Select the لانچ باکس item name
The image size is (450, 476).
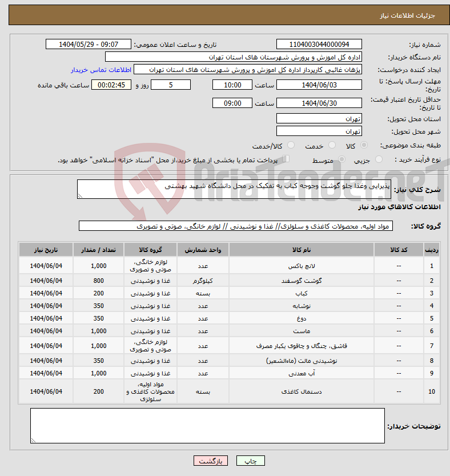pyautogui.click(x=302, y=266)
